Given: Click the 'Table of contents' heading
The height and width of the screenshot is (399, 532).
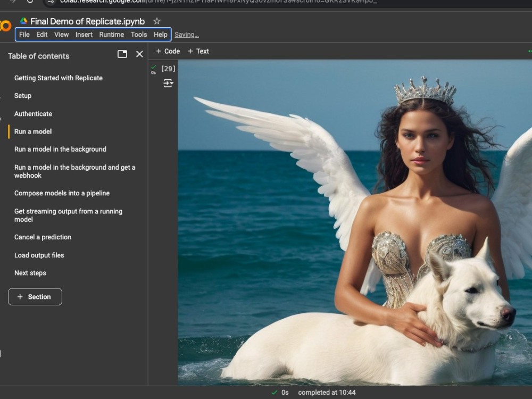Looking at the screenshot, I should click(39, 56).
